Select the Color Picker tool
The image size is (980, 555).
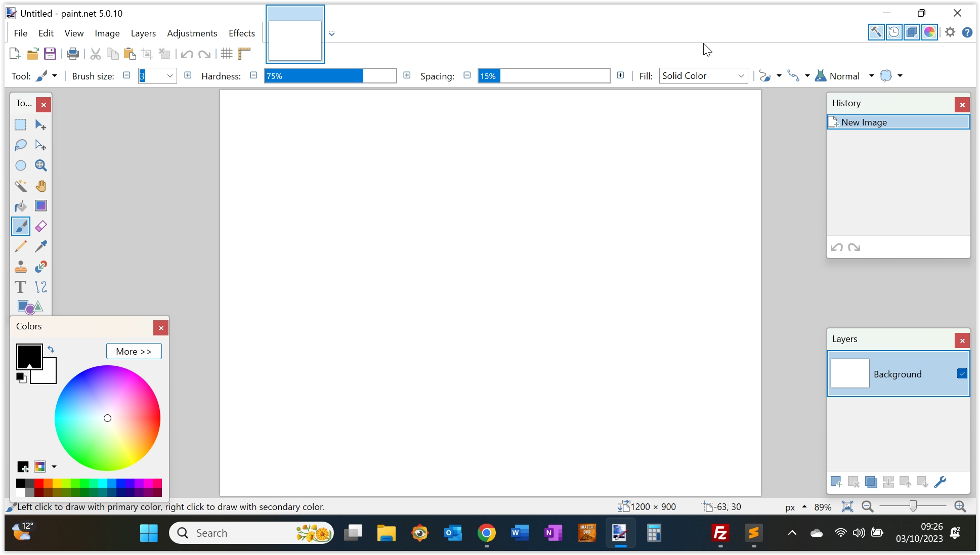(x=40, y=246)
